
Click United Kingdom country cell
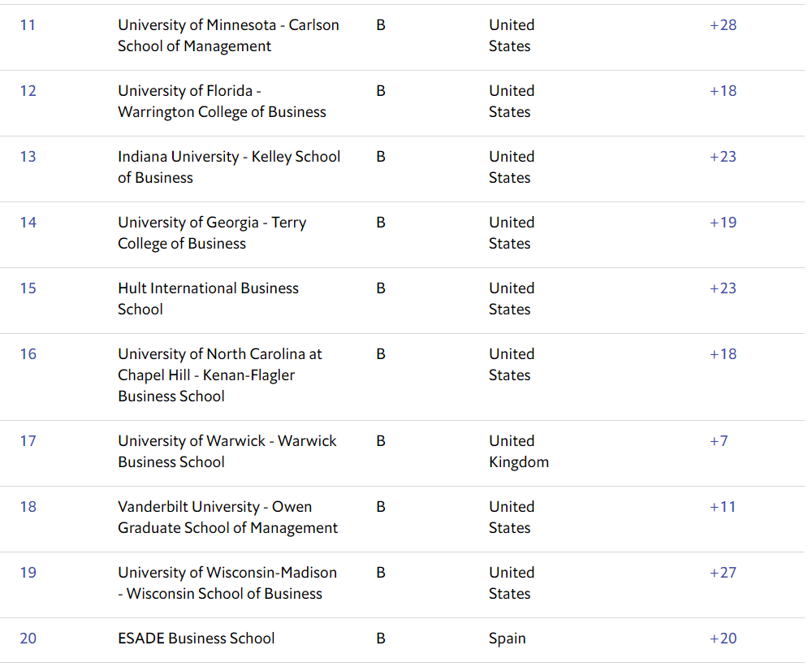pos(518,452)
